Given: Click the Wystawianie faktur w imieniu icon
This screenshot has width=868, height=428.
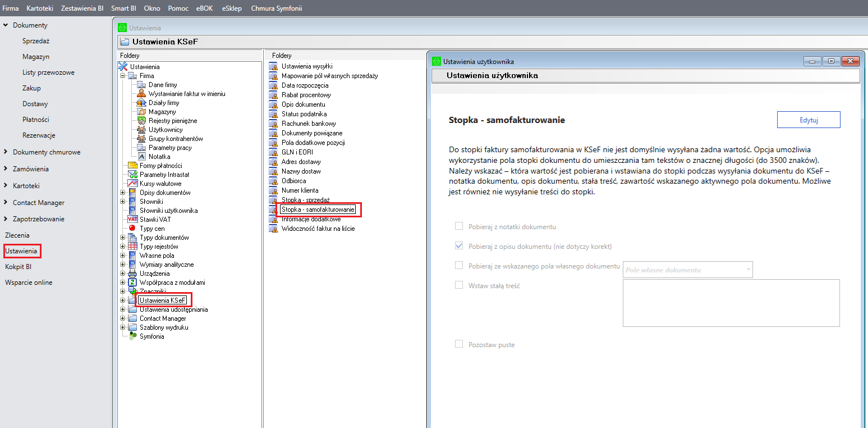Looking at the screenshot, I should coord(141,94).
